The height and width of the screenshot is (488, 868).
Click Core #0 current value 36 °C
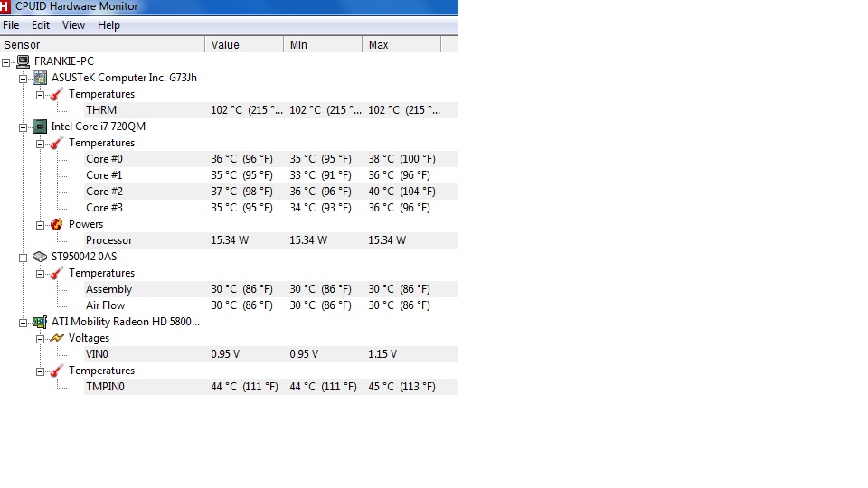click(x=242, y=159)
